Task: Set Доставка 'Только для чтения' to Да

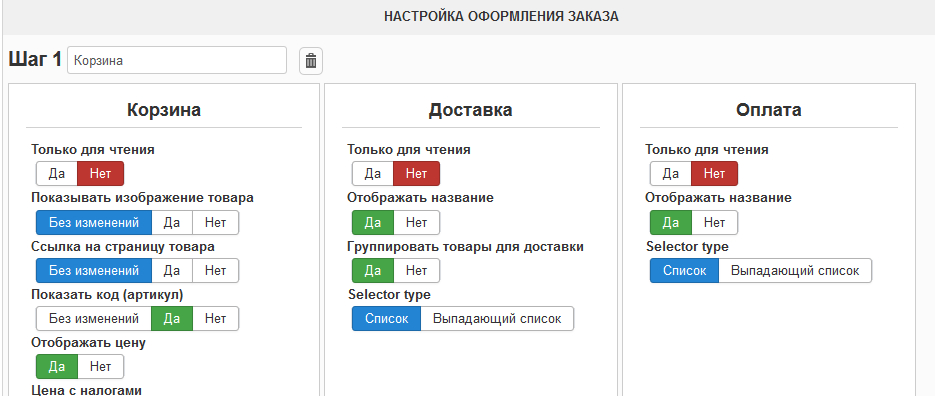Action: point(373,174)
